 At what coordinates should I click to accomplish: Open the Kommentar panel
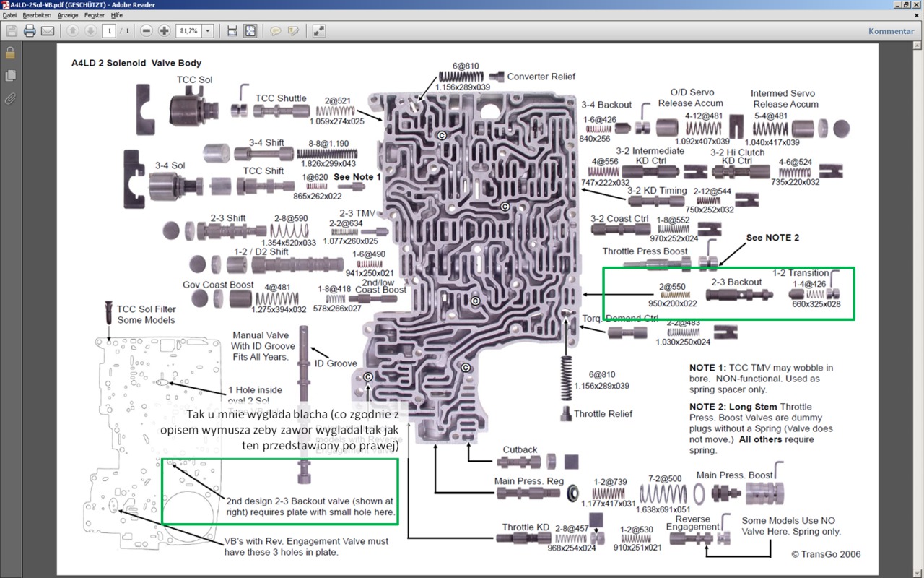pyautogui.click(x=892, y=31)
